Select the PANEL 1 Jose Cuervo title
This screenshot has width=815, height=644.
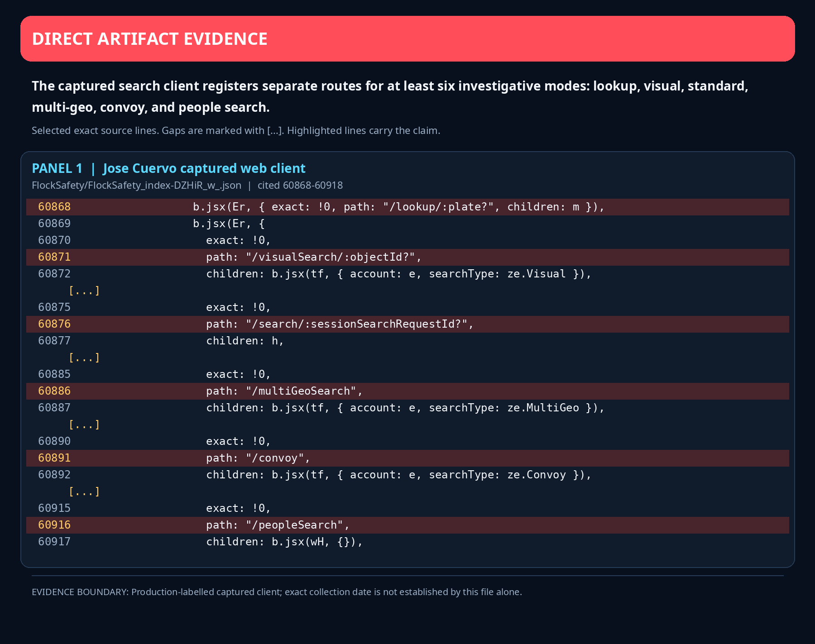click(x=168, y=168)
